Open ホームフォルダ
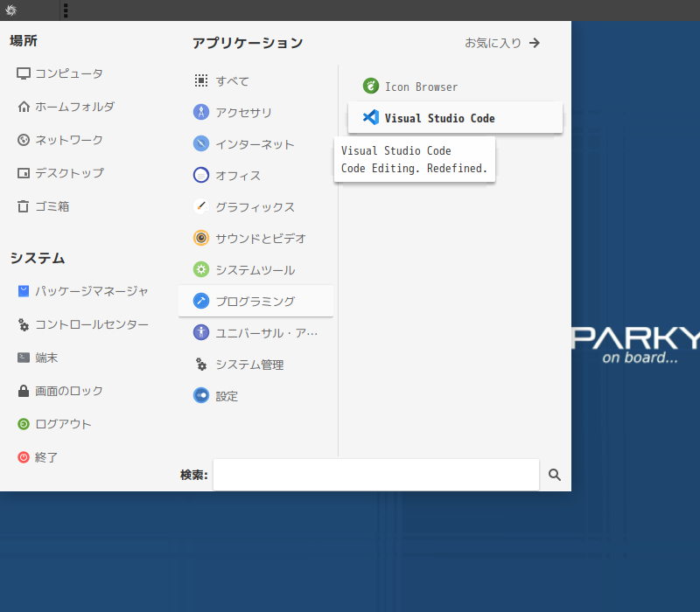 66,107
